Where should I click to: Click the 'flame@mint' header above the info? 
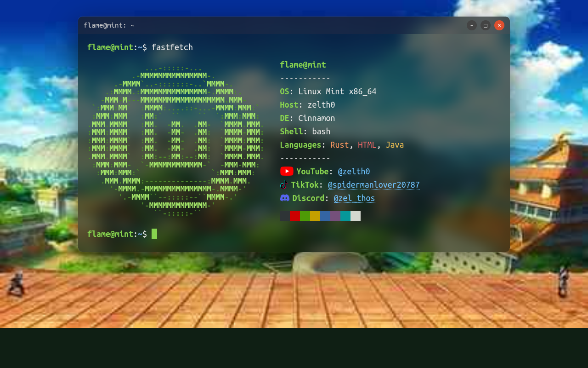[303, 65]
